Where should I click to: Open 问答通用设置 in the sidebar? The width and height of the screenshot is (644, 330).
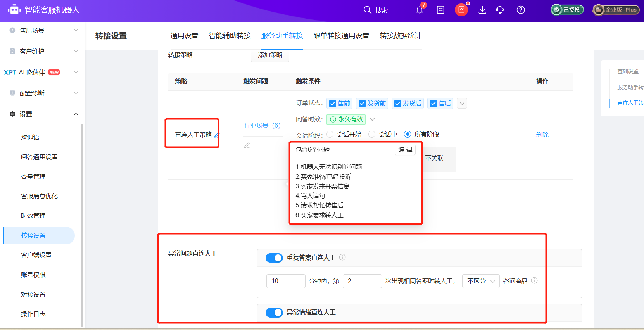coord(39,157)
